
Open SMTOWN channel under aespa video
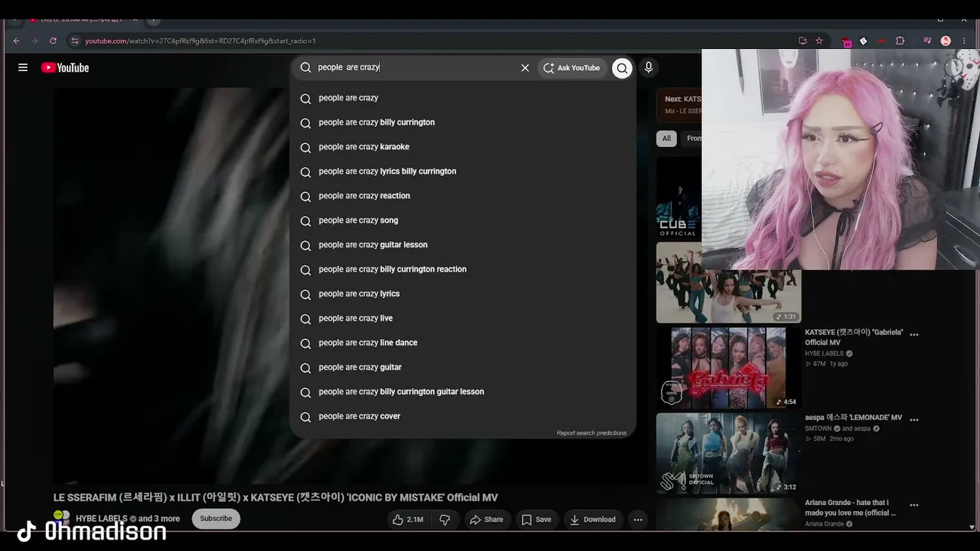(820, 429)
